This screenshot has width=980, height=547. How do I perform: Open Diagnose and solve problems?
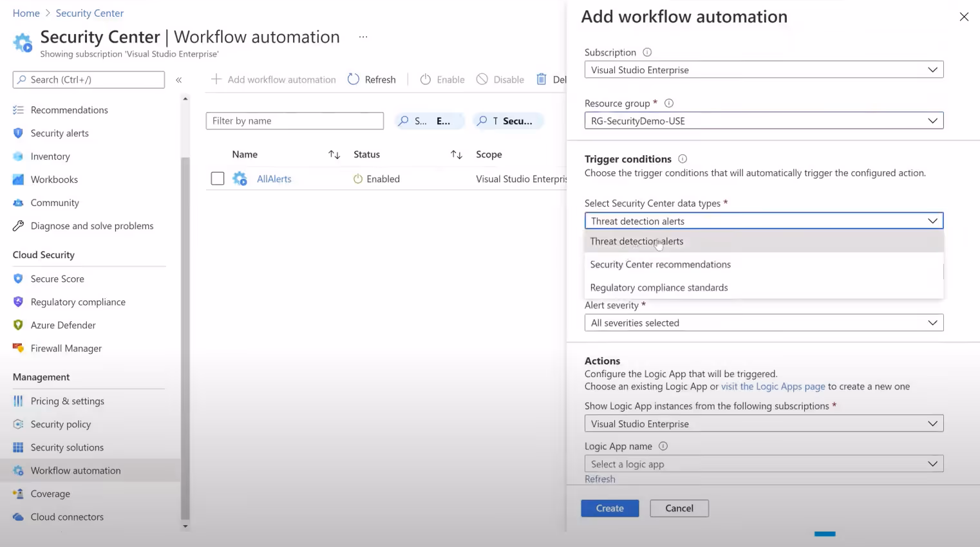92,226
